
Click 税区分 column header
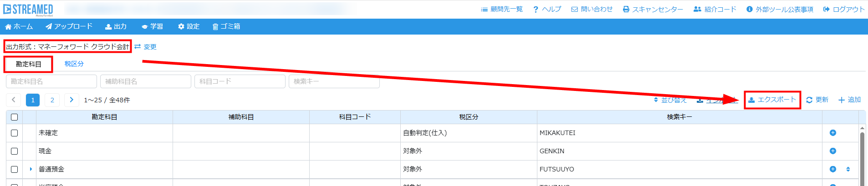point(469,117)
